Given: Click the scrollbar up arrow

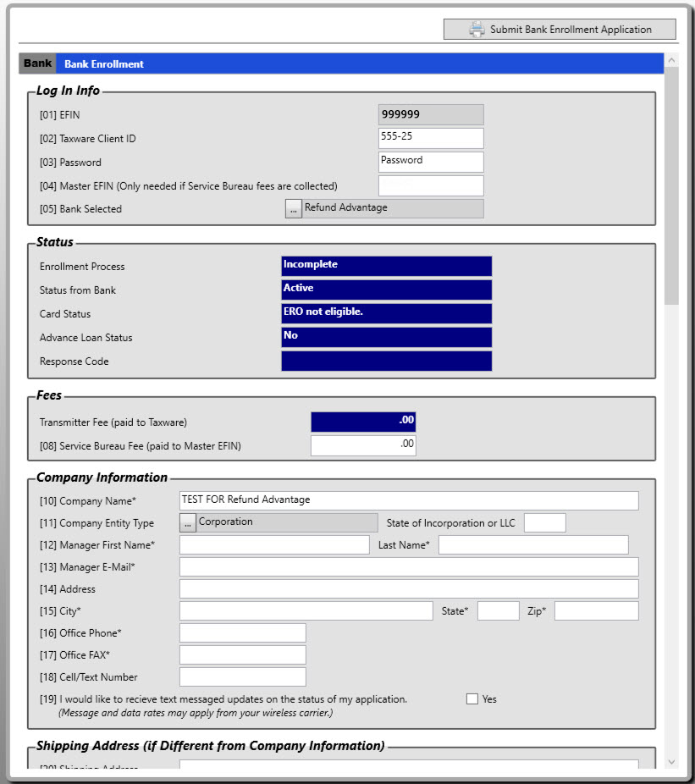Looking at the screenshot, I should (671, 60).
